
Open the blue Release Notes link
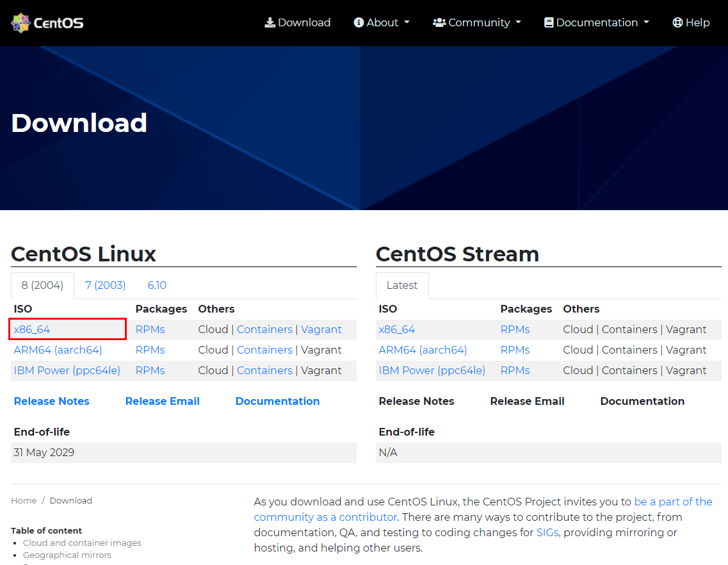coord(51,401)
